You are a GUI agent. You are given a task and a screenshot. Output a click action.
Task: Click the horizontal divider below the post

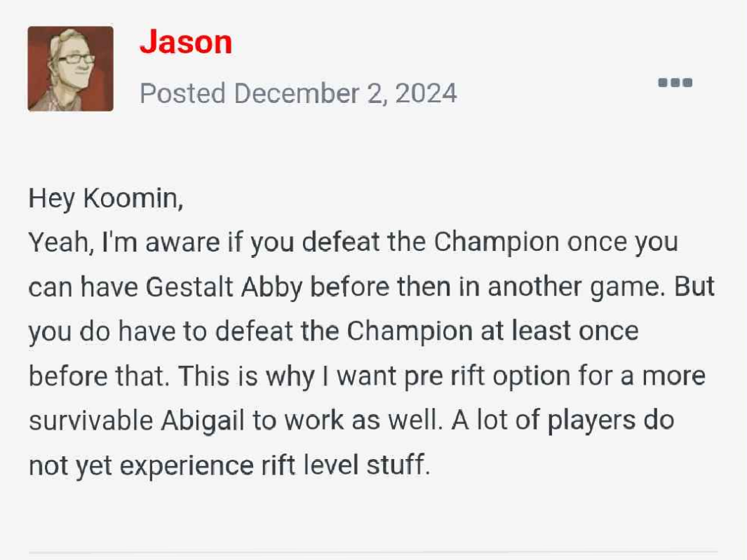(373, 552)
